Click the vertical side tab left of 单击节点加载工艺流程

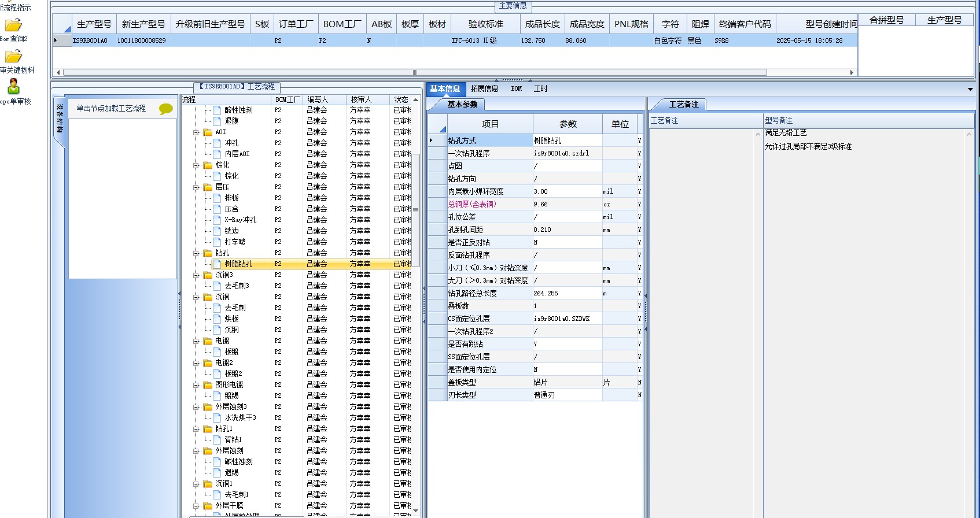pos(60,120)
